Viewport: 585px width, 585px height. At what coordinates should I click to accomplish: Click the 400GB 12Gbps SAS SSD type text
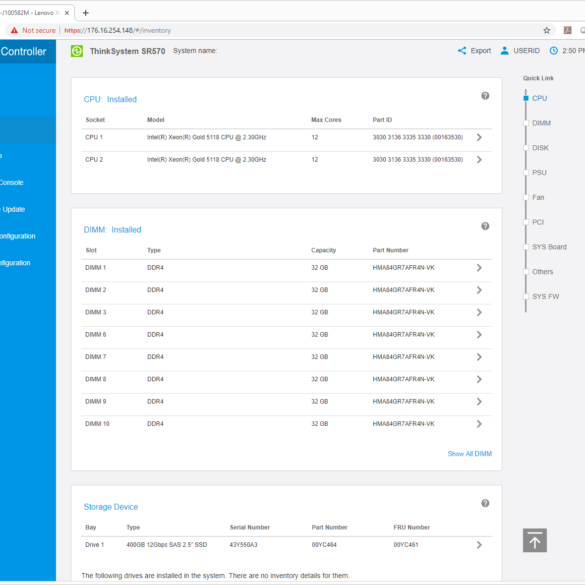tap(166, 545)
